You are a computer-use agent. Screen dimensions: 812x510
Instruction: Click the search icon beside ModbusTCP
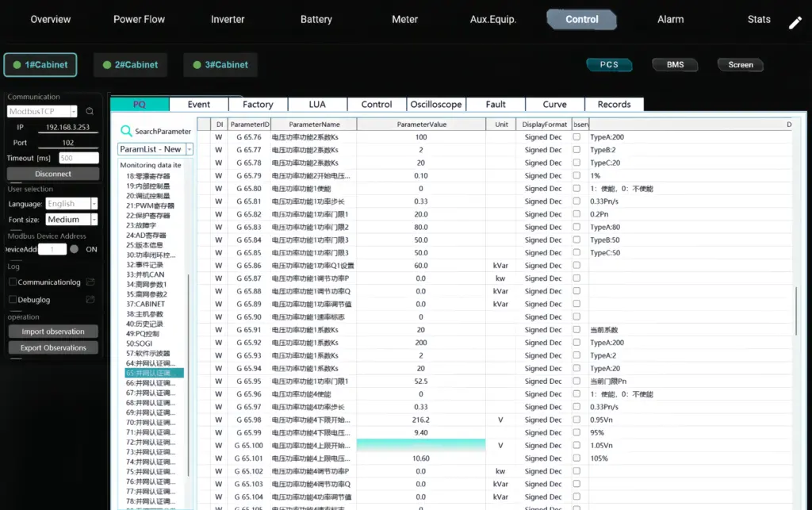(x=90, y=112)
